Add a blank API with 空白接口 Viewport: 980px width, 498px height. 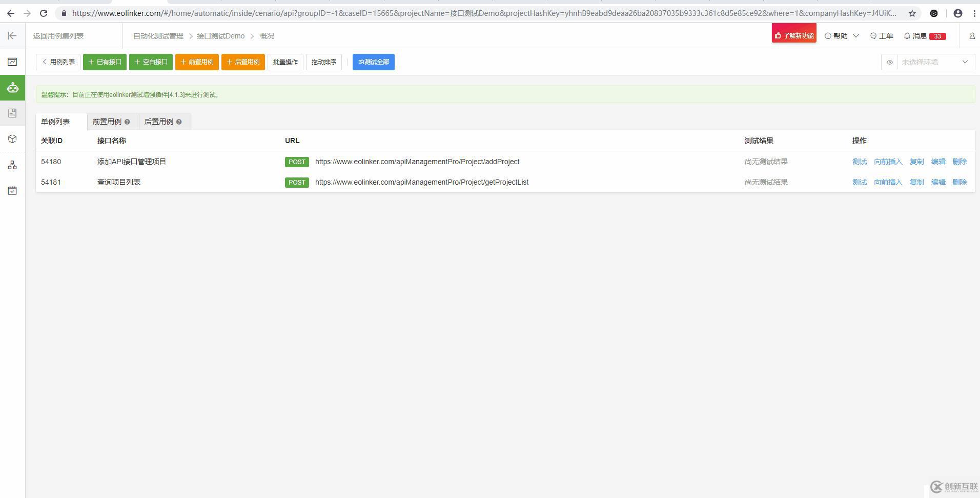point(151,62)
